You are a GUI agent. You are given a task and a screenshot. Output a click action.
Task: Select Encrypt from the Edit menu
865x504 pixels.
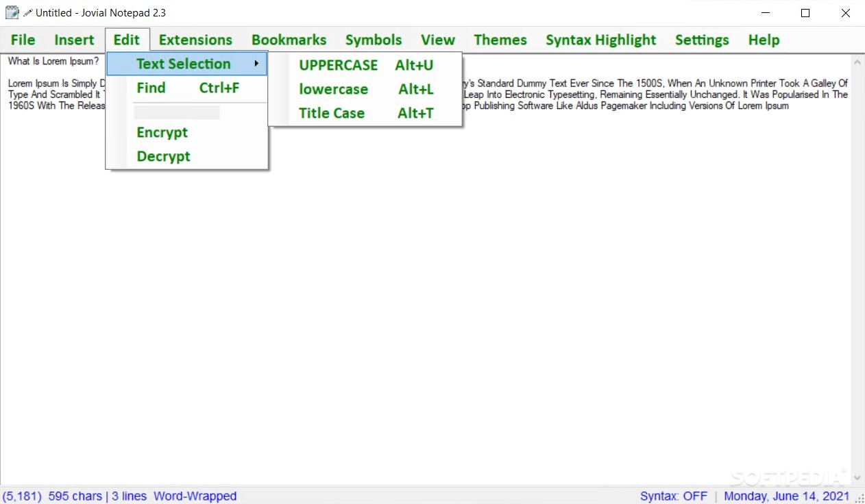186,132
